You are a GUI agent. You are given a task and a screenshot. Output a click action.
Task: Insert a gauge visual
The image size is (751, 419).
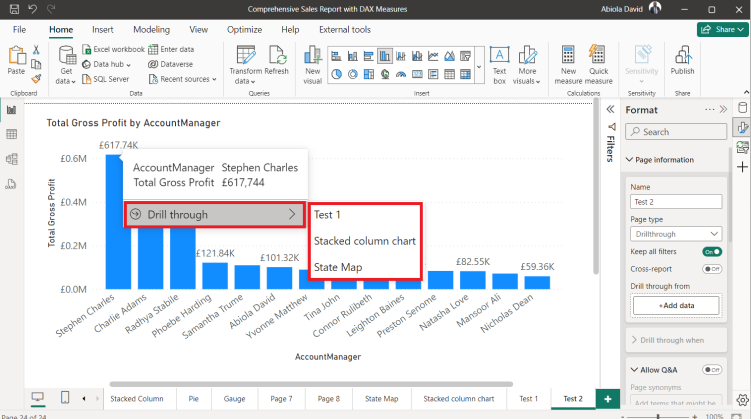pos(401,74)
